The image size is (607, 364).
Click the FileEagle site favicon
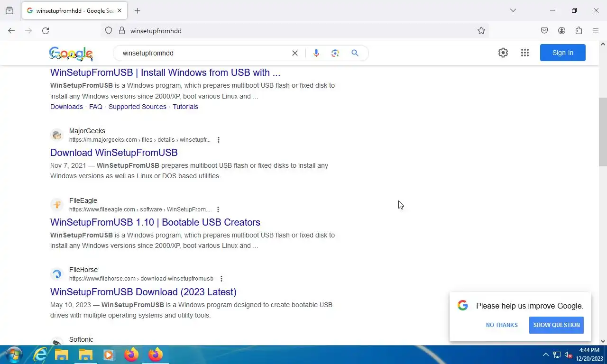(x=57, y=205)
